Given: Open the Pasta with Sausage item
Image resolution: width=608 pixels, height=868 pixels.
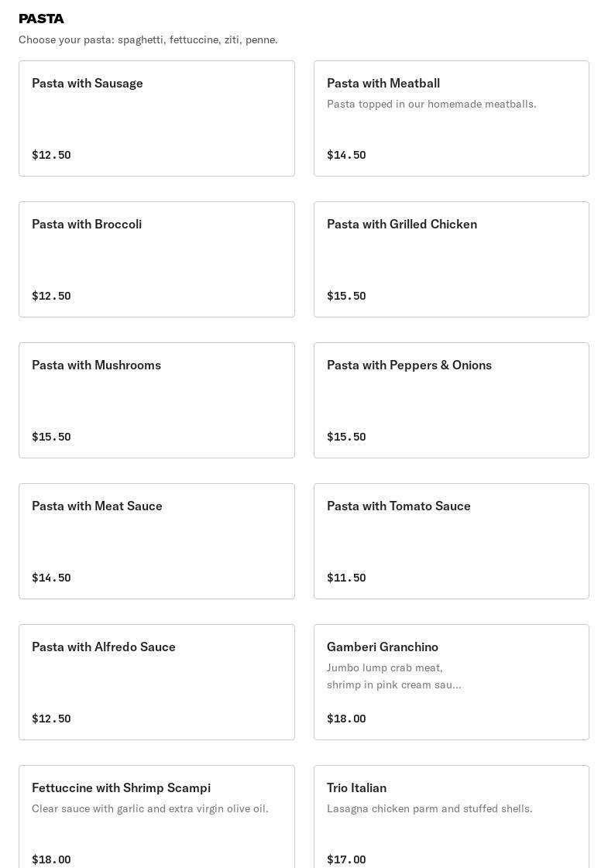Looking at the screenshot, I should (x=156, y=118).
